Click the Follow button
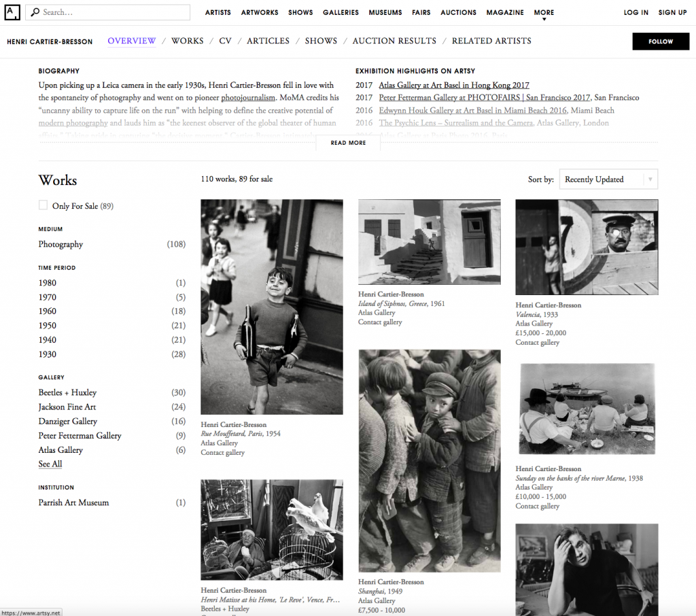Image resolution: width=696 pixels, height=616 pixels. coord(661,41)
